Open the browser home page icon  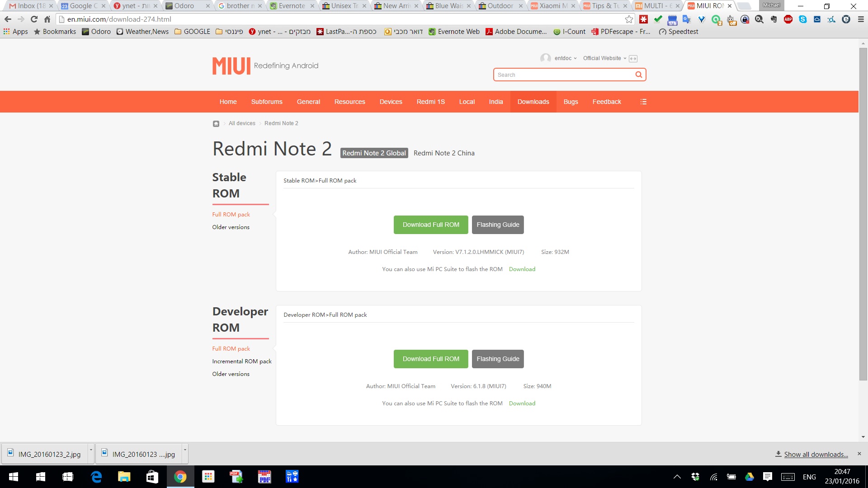coord(47,19)
